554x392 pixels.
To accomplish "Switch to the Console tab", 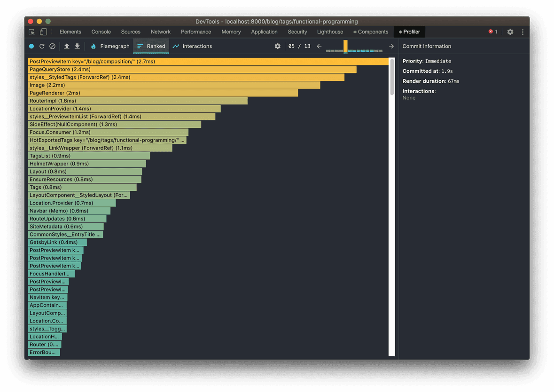I will [x=101, y=31].
